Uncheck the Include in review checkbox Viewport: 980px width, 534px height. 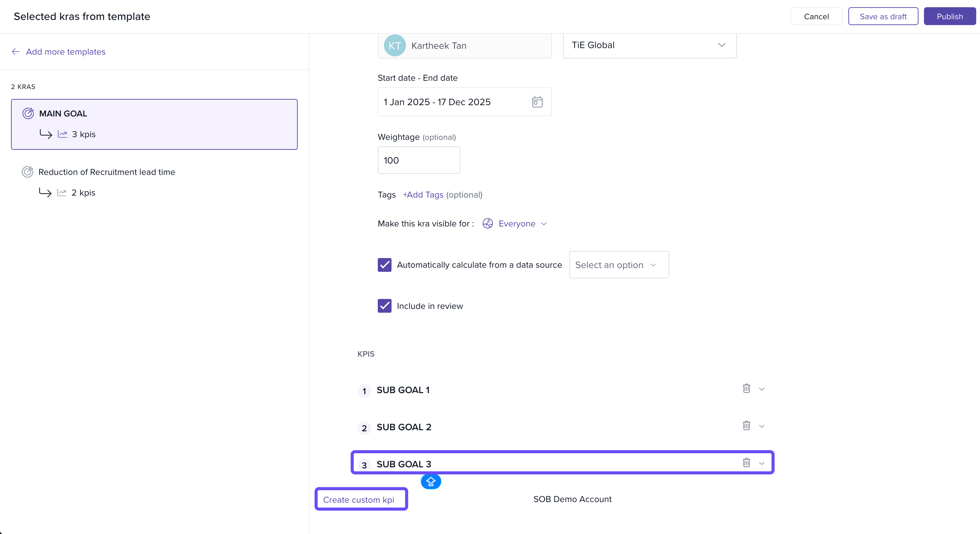[384, 306]
